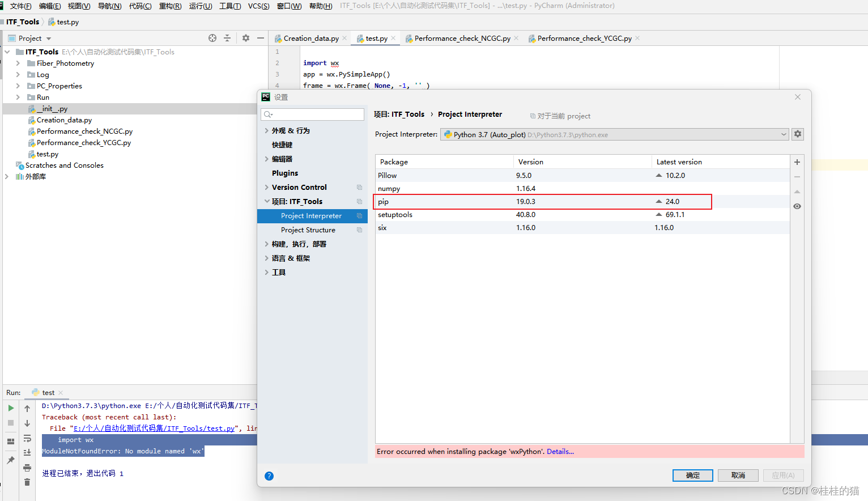This screenshot has width=868, height=501.
Task: Remove package with the minus button
Action: pos(797,177)
